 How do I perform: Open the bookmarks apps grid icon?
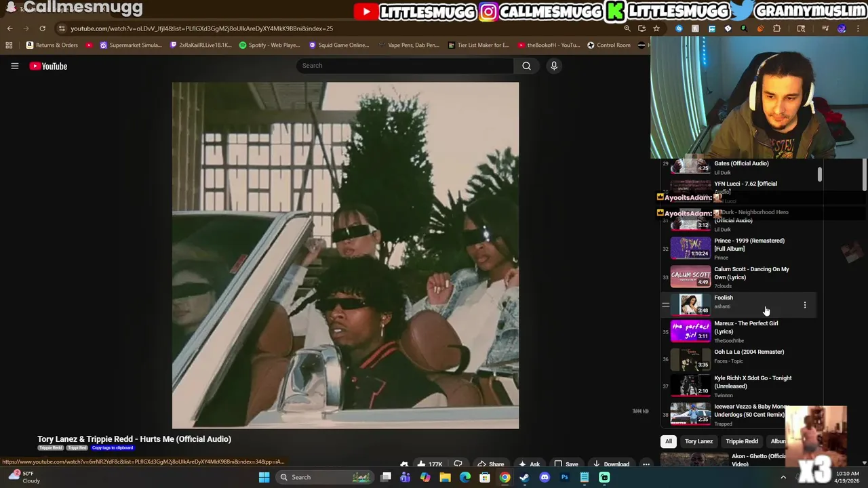(x=9, y=45)
